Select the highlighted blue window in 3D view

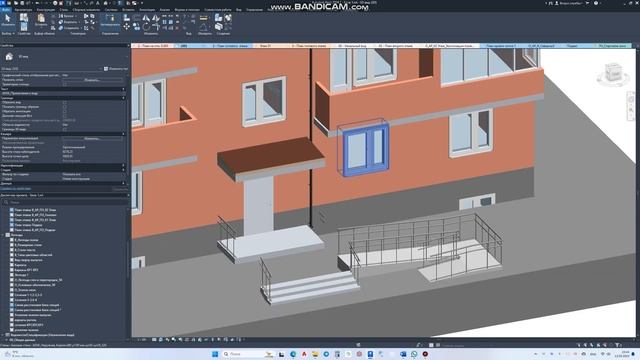pos(365,150)
